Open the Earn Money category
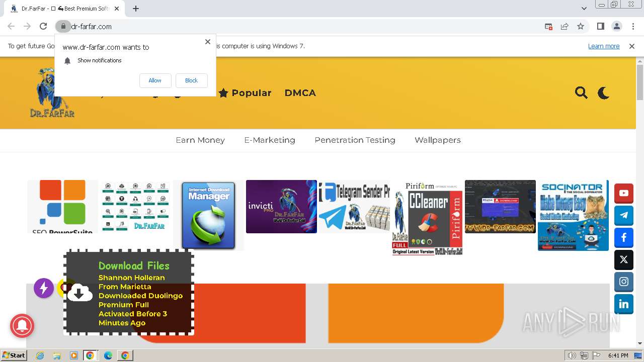Screen dimensions: 644x362 point(200,140)
